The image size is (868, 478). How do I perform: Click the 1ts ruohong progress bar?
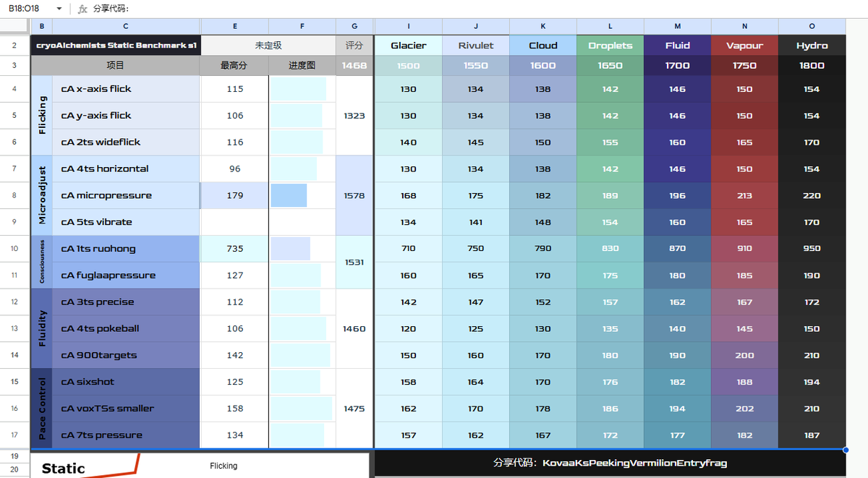click(x=290, y=249)
